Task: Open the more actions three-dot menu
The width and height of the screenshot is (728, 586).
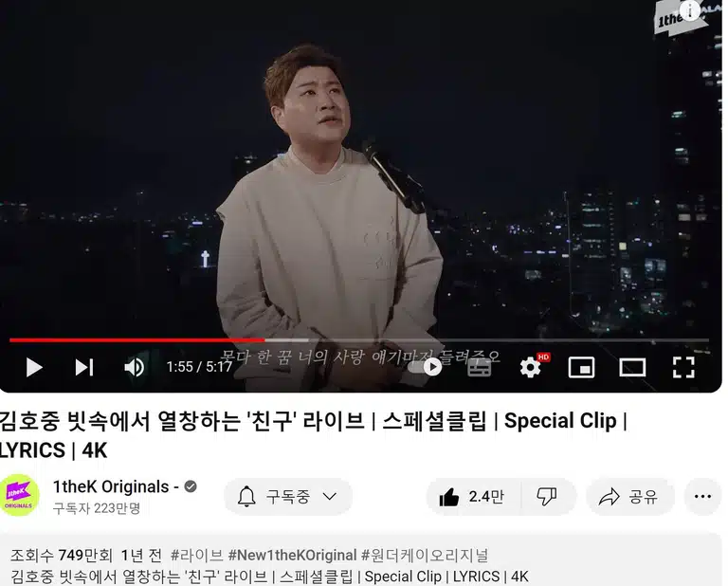Action: coord(702,497)
